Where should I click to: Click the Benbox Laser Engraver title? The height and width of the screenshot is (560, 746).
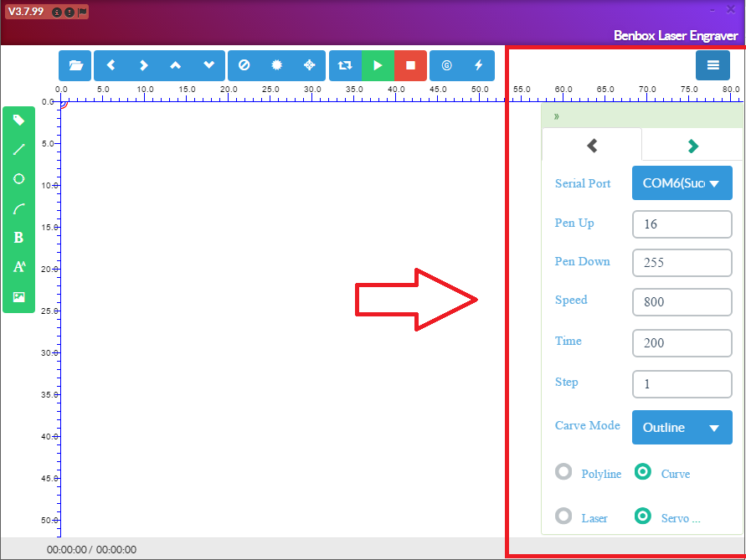[676, 36]
